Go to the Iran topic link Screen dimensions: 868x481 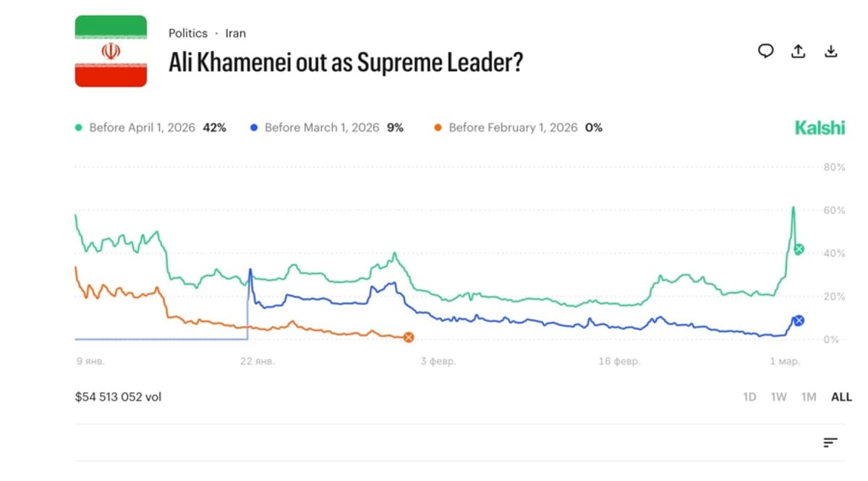235,33
